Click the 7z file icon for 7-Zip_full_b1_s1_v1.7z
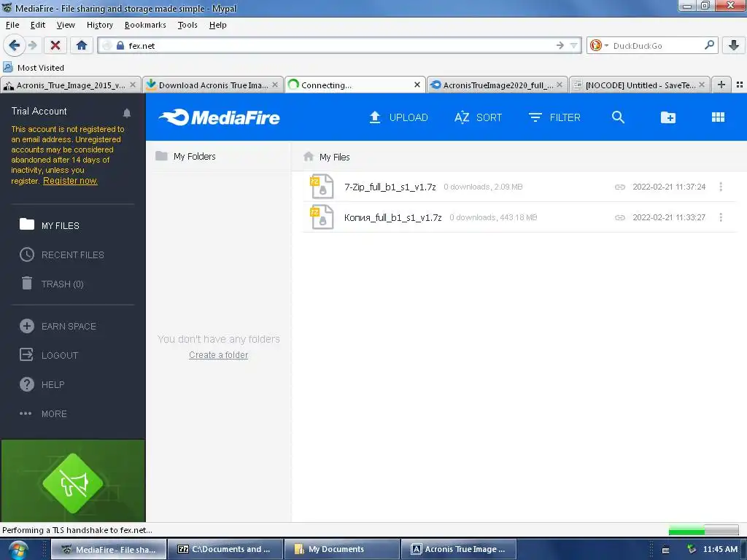Screen dimensions: 747x560 point(322,186)
